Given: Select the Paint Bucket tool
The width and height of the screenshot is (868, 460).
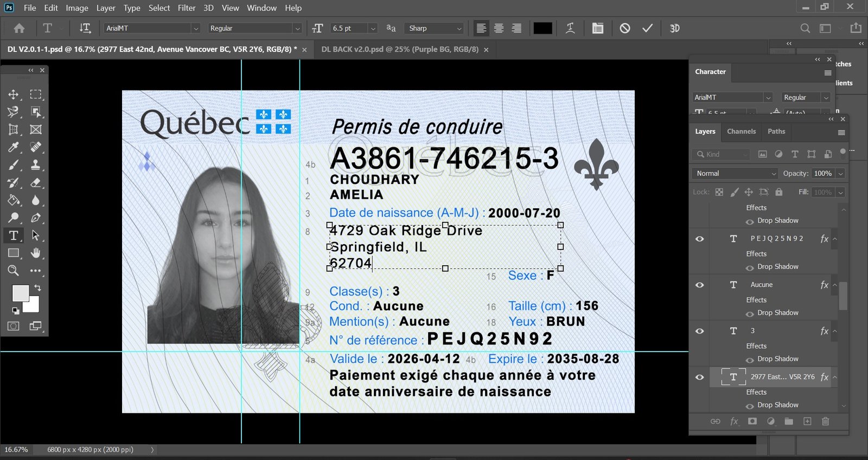Looking at the screenshot, I should coord(14,200).
